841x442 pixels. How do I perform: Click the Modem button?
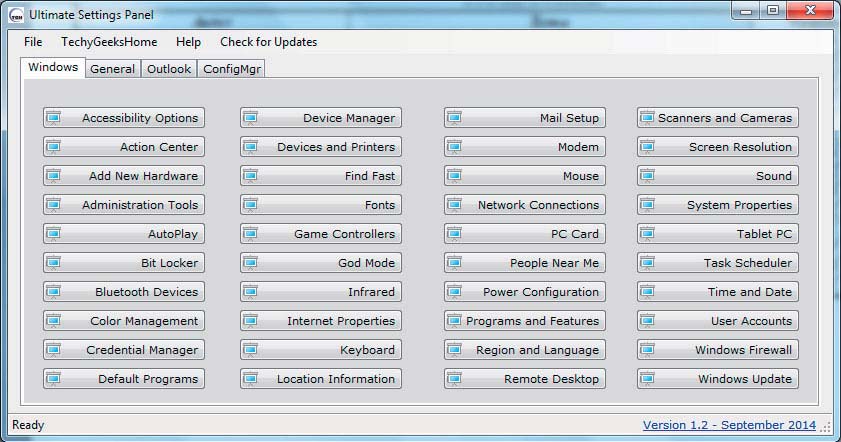click(525, 146)
